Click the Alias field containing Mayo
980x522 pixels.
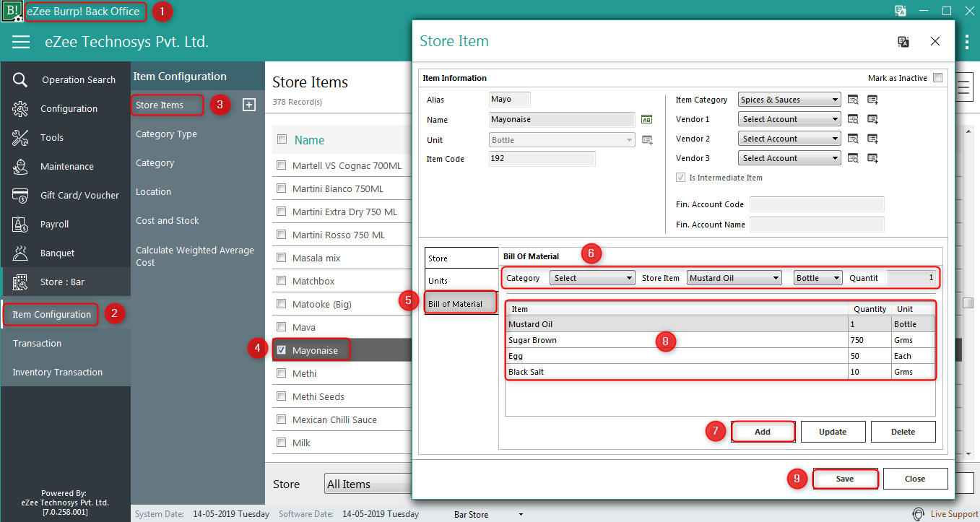510,100
